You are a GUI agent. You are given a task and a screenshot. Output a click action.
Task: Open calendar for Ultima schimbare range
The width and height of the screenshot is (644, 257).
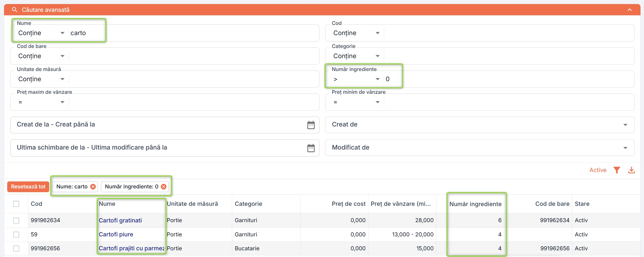(x=311, y=148)
